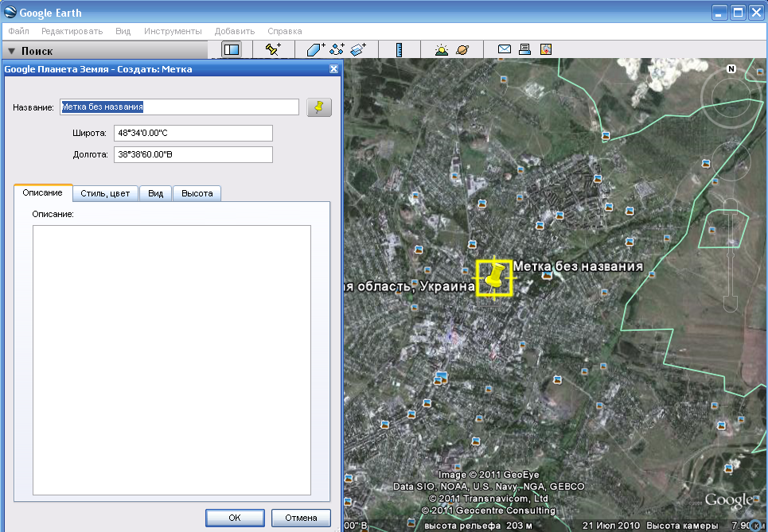Click the 21 Июл 2010 imagery date
This screenshot has height=532, width=768.
(611, 526)
